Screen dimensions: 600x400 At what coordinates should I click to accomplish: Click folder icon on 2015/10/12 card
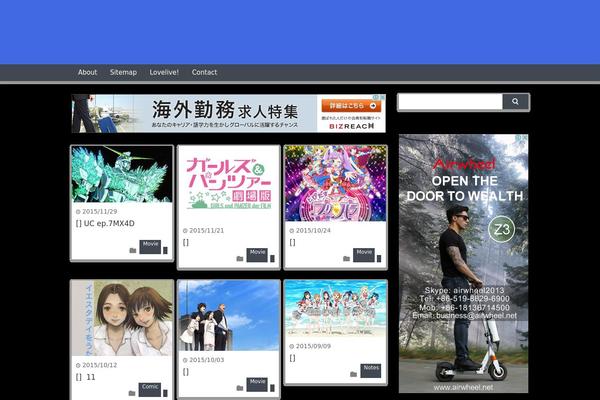tap(132, 393)
